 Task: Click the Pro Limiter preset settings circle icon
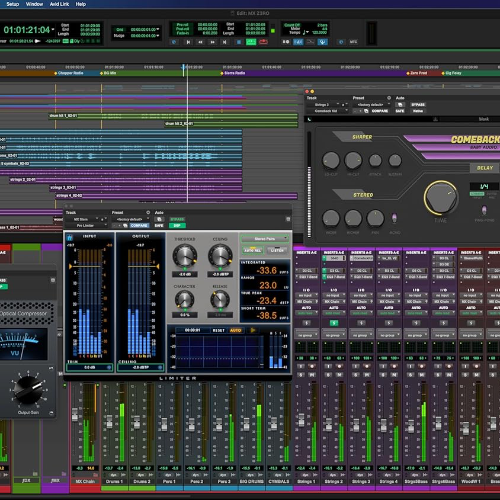tap(148, 213)
